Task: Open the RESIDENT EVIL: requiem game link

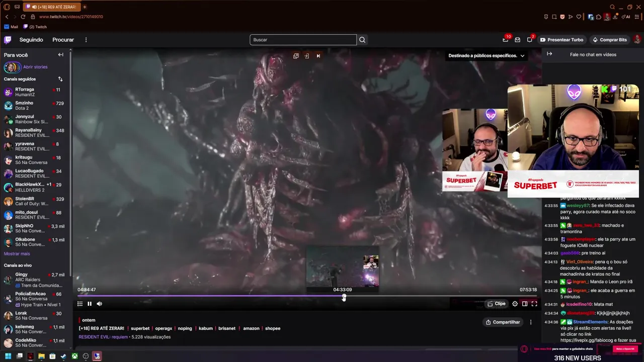Action: [103, 337]
